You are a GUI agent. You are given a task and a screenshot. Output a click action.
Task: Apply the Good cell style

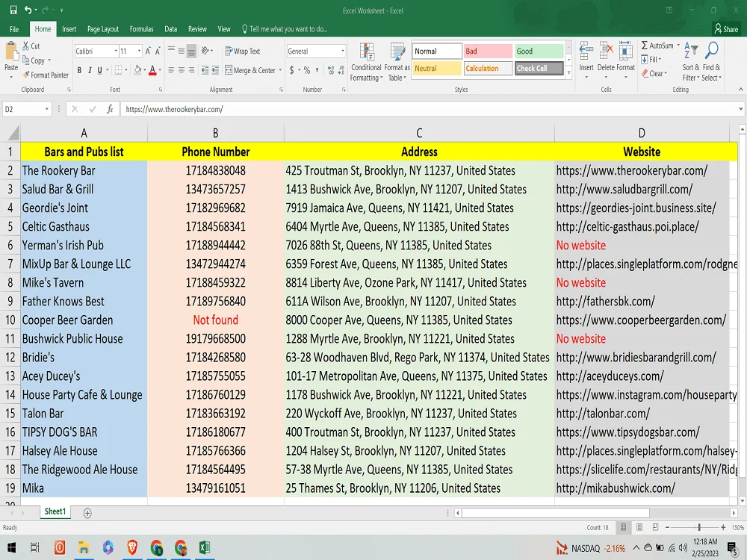tap(539, 51)
